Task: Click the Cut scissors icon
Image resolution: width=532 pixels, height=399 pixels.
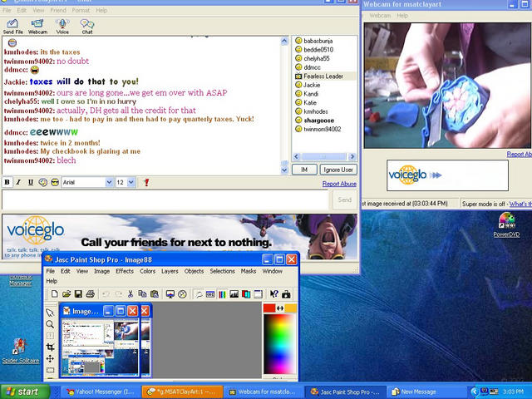Action: tap(131, 294)
